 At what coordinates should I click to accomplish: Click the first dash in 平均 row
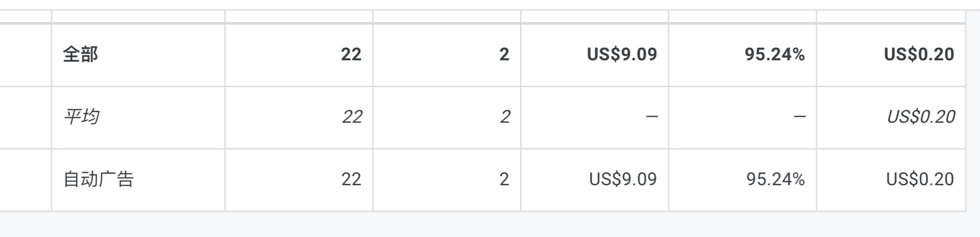652,117
